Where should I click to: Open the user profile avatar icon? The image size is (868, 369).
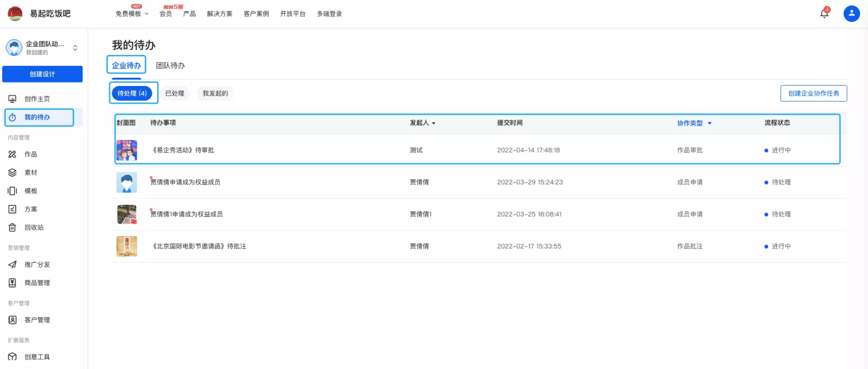click(x=851, y=14)
